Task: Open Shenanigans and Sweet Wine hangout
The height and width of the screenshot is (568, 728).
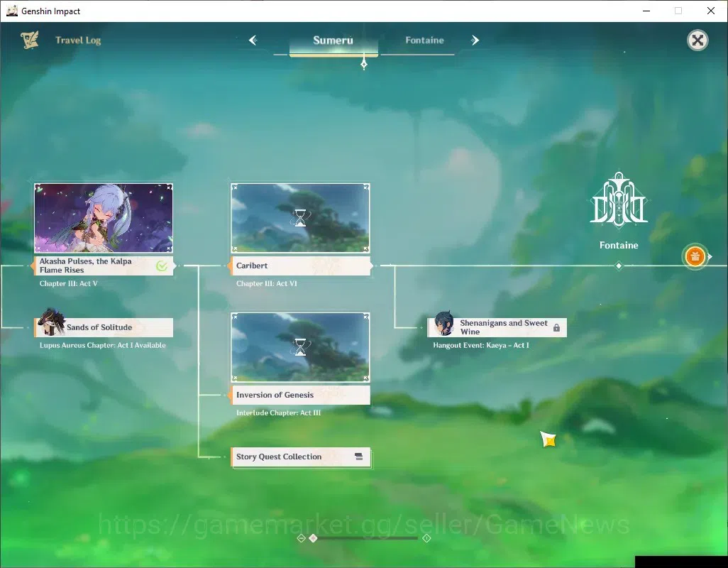Action: (x=497, y=327)
